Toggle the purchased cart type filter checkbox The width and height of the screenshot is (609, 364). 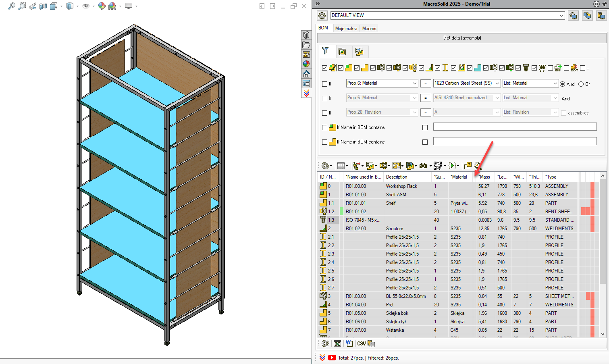pyautogui.click(x=534, y=68)
